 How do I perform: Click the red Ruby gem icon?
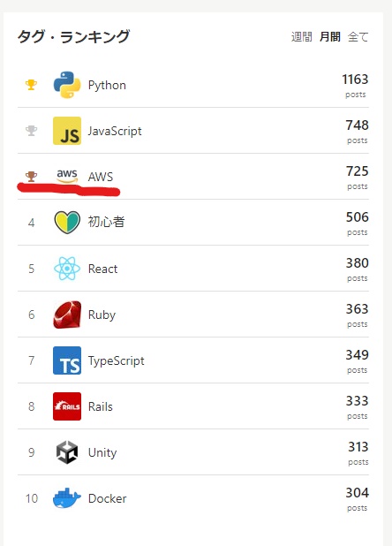[x=67, y=315]
